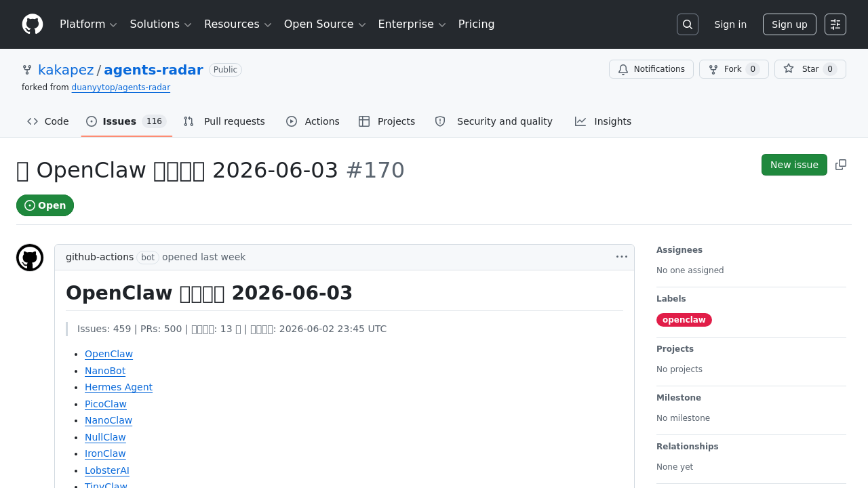Expand the Open Source dropdown menu

pyautogui.click(x=325, y=24)
